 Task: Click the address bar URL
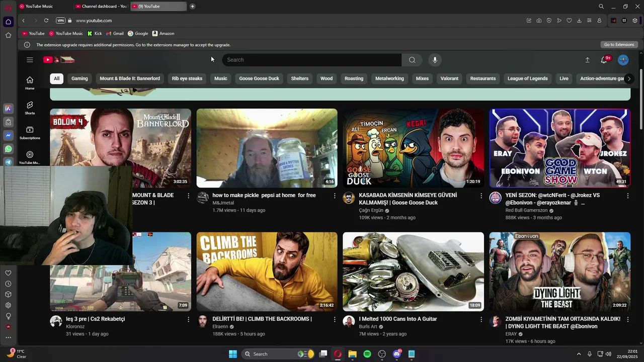(94, 21)
